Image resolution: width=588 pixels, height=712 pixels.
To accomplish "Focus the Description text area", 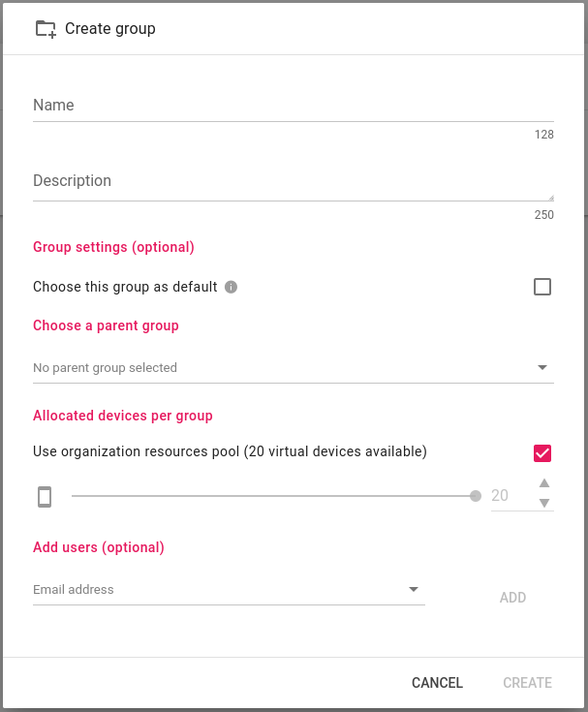I will tap(294, 182).
